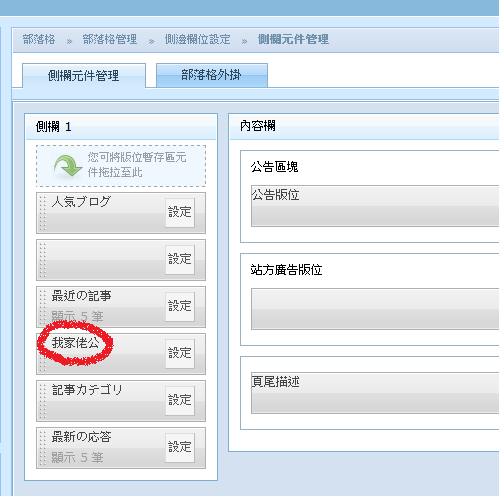
Task: Click the 內容欄 panel header
Action: click(365, 127)
